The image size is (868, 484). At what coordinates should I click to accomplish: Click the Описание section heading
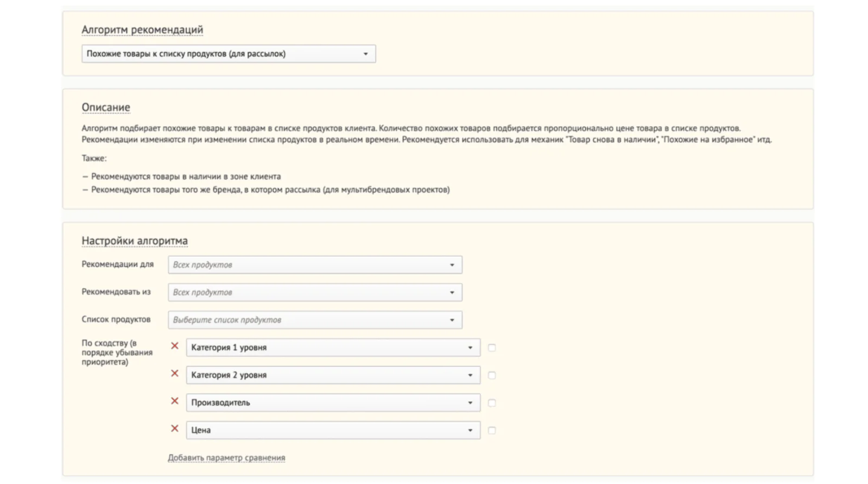[106, 108]
